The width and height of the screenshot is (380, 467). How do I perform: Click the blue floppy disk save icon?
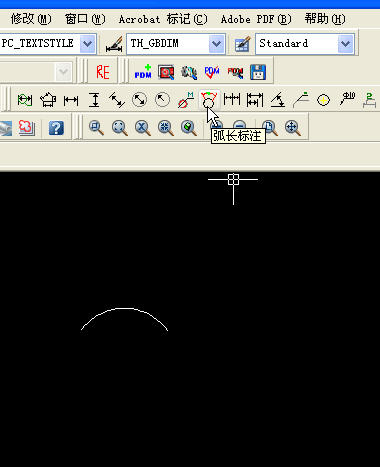[x=258, y=72]
